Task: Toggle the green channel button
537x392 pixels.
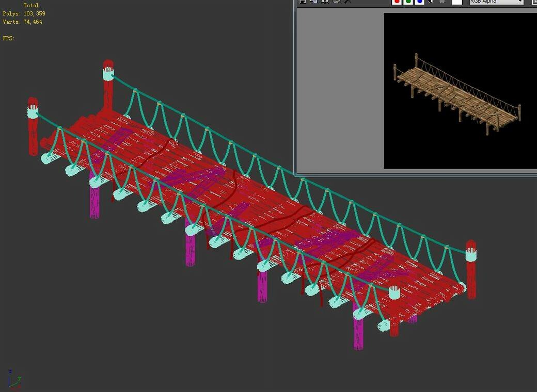Action: click(408, 2)
